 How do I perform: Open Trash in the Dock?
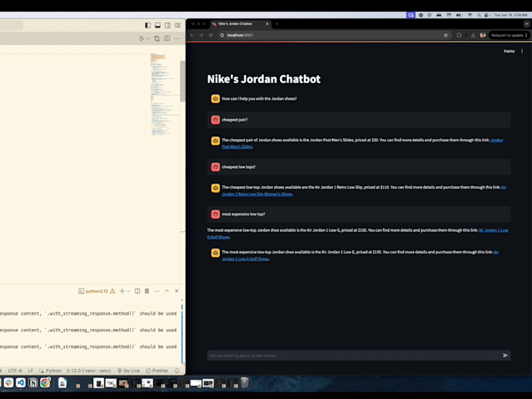point(245,383)
